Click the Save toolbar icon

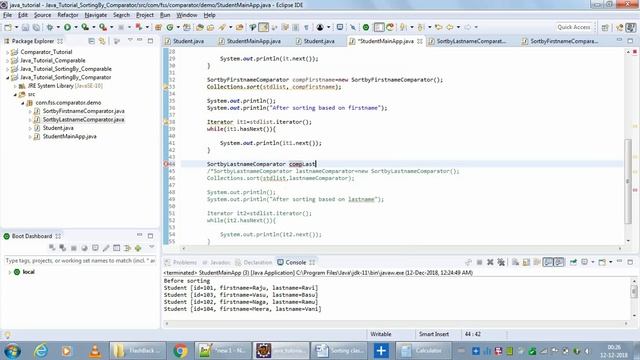[x=25, y=27]
